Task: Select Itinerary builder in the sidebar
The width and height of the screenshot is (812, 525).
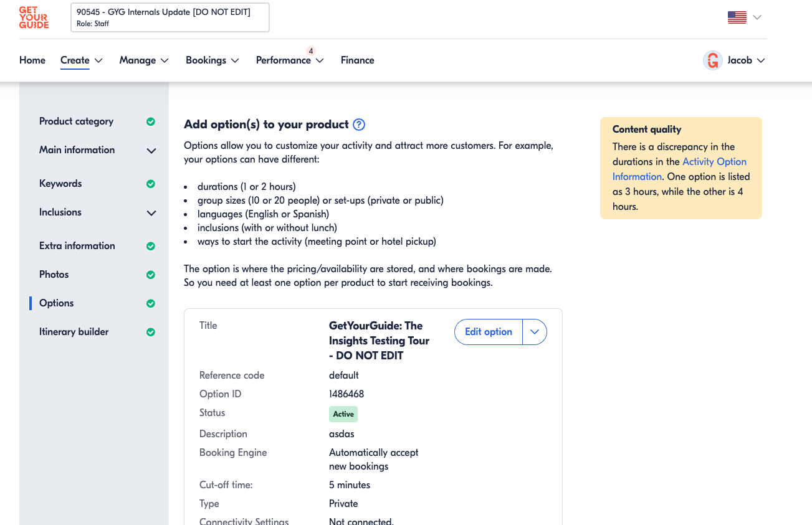Action: [x=74, y=332]
